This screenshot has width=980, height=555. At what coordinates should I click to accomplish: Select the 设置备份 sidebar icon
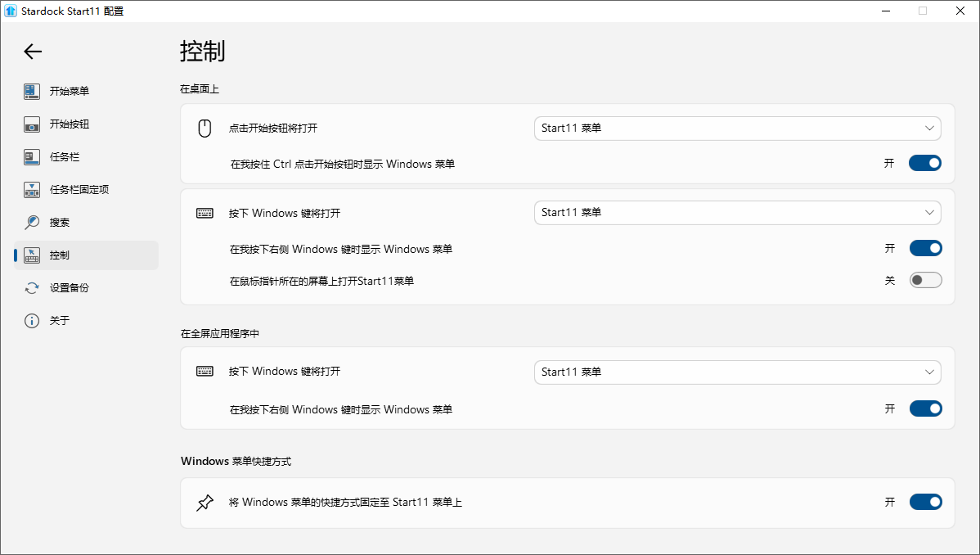coord(31,287)
